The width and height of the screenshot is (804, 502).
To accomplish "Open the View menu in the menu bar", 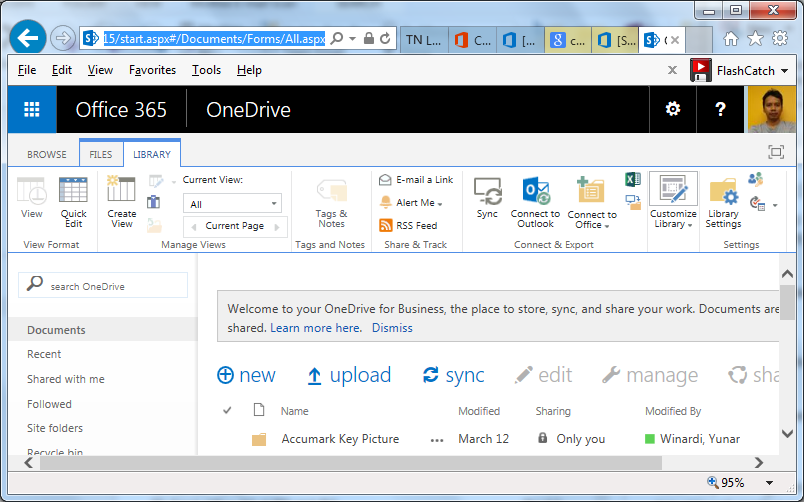I will 100,70.
